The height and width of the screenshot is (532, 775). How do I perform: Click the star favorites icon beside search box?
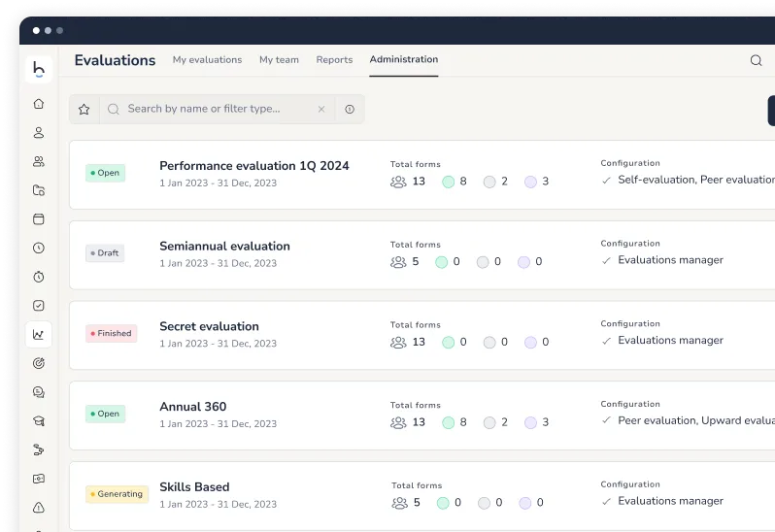tap(84, 109)
